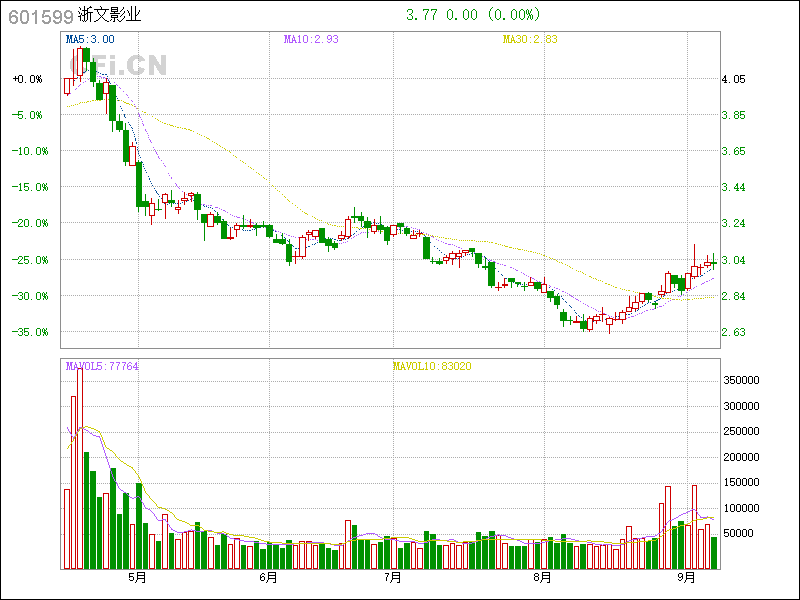The image size is (800, 600).
Task: Jump to the 7月 date marker
Action: [x=393, y=578]
